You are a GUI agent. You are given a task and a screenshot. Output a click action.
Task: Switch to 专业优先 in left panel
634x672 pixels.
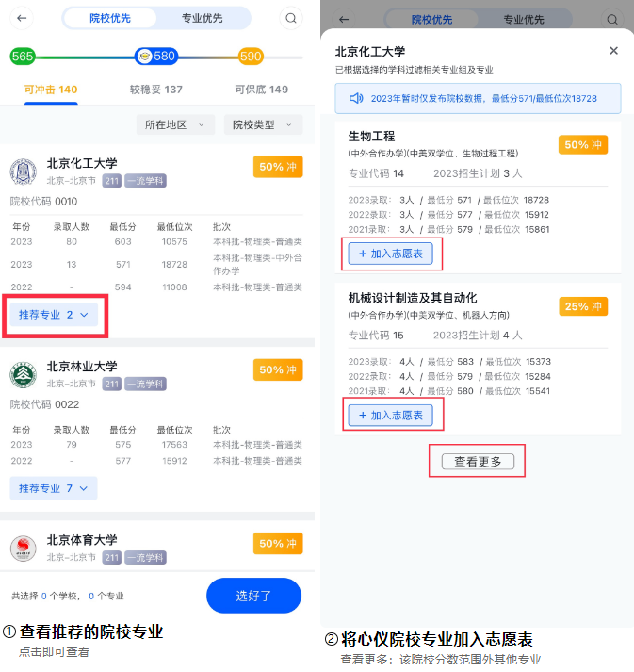(x=202, y=18)
